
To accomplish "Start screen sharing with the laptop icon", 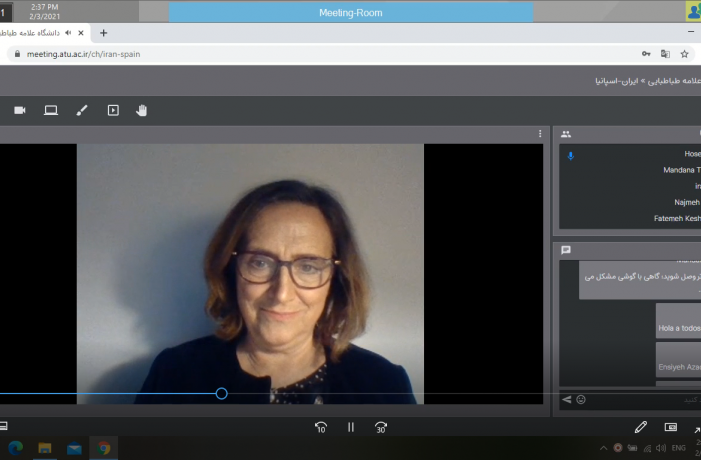I will (x=51, y=110).
